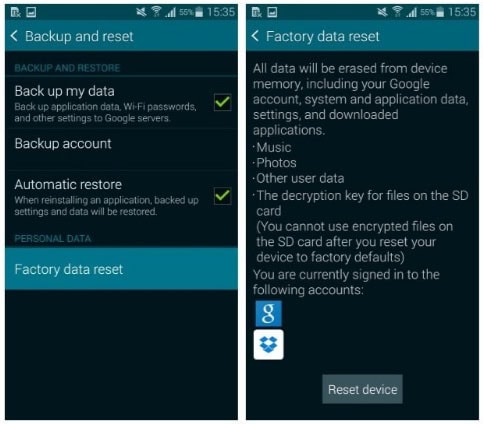Image resolution: width=483 pixels, height=424 pixels.
Task: Tap the signal strength icon in right status bar
Action: [x=412, y=12]
